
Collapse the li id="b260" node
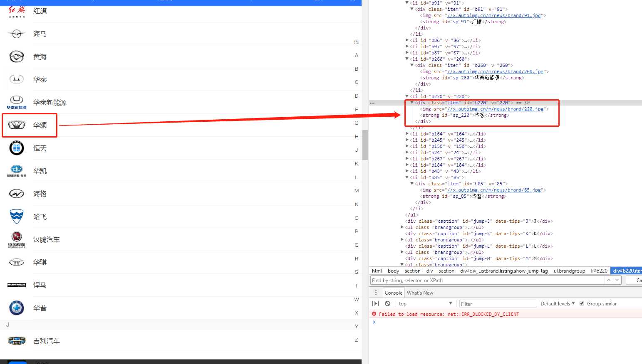(407, 59)
